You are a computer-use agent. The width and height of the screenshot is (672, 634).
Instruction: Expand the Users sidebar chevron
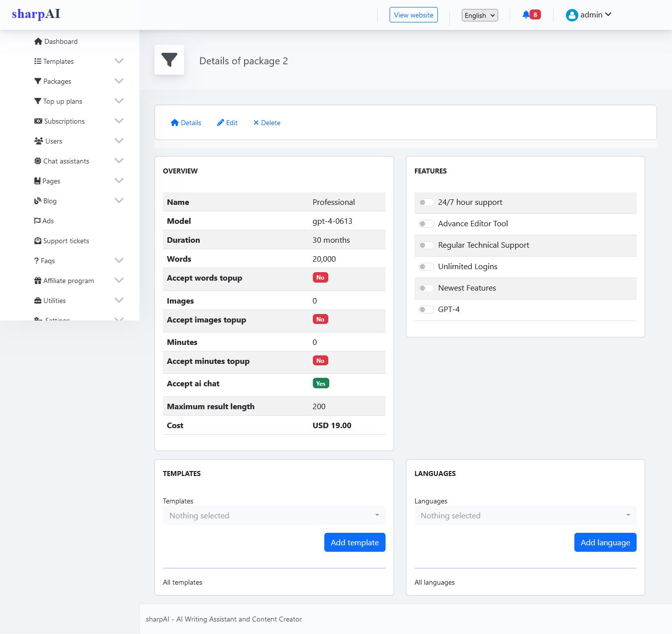(119, 141)
